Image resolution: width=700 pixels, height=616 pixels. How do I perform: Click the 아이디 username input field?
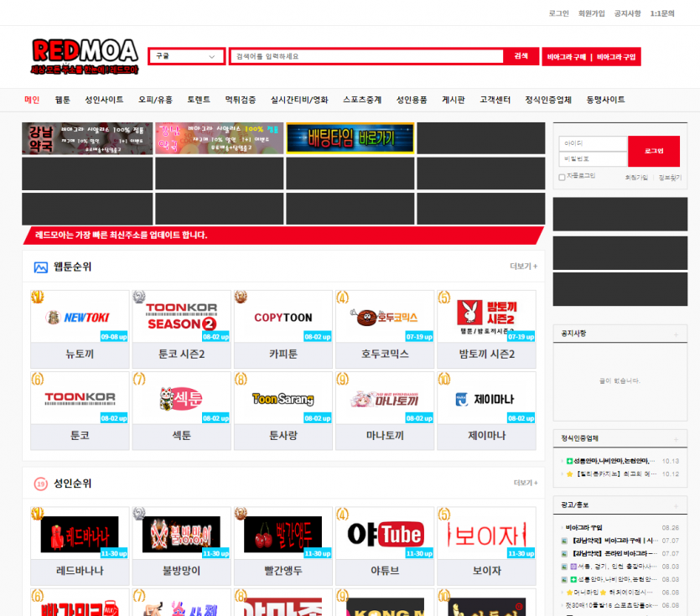pyautogui.click(x=593, y=144)
